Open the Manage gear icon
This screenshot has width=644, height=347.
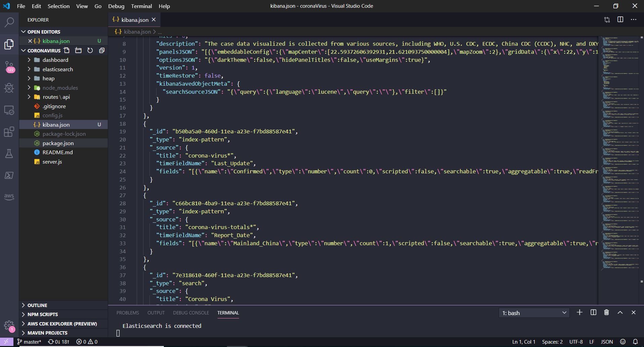coord(9,326)
